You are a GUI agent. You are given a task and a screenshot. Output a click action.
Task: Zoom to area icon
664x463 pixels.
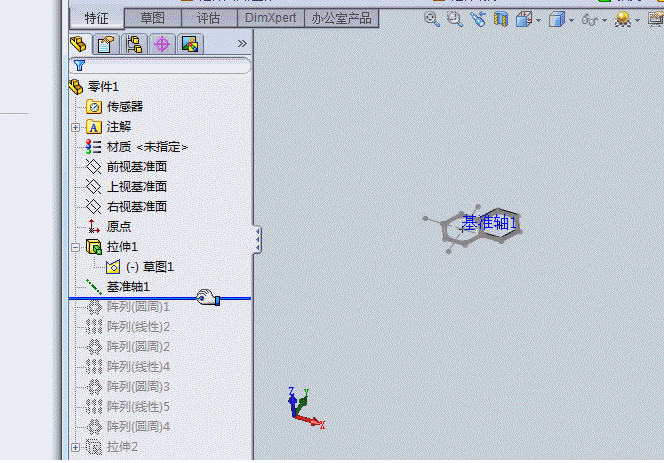[454, 19]
